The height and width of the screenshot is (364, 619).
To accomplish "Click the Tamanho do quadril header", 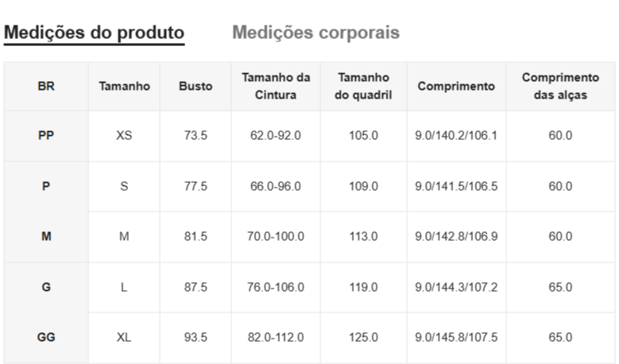I will 363,87.
